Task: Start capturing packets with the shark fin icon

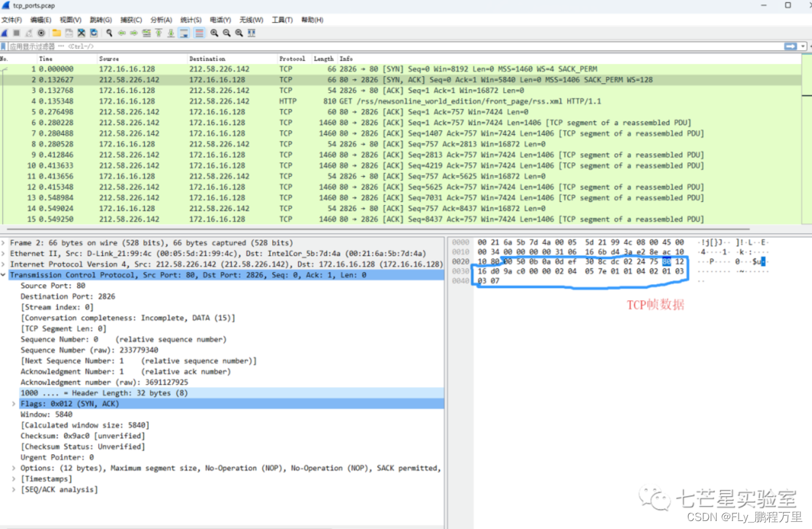Action: [x=4, y=33]
